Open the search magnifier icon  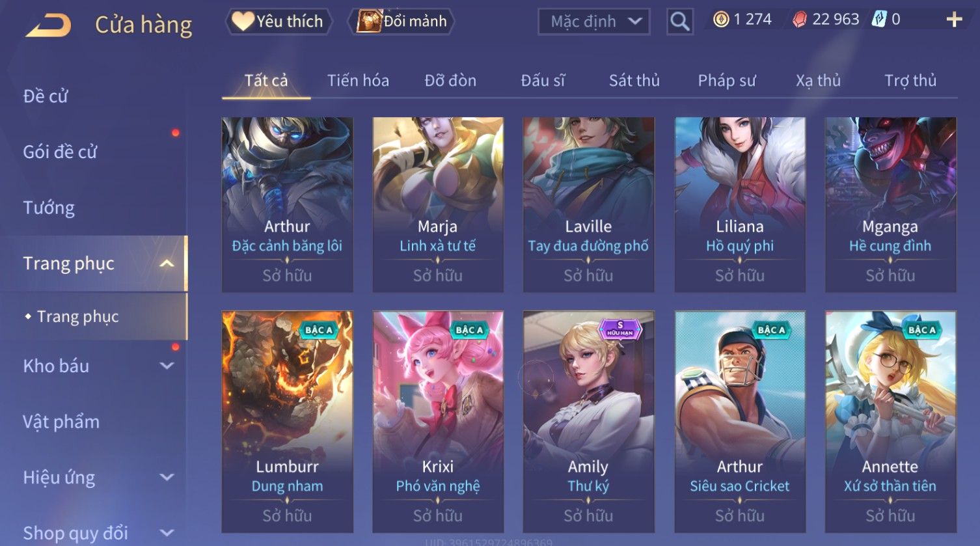click(x=679, y=21)
